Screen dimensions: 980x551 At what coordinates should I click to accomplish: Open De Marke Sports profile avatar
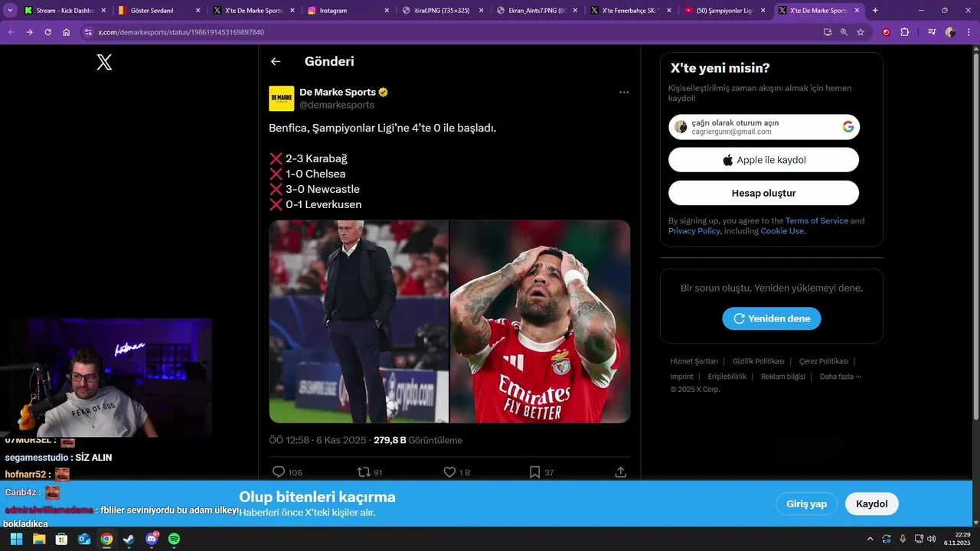click(282, 98)
